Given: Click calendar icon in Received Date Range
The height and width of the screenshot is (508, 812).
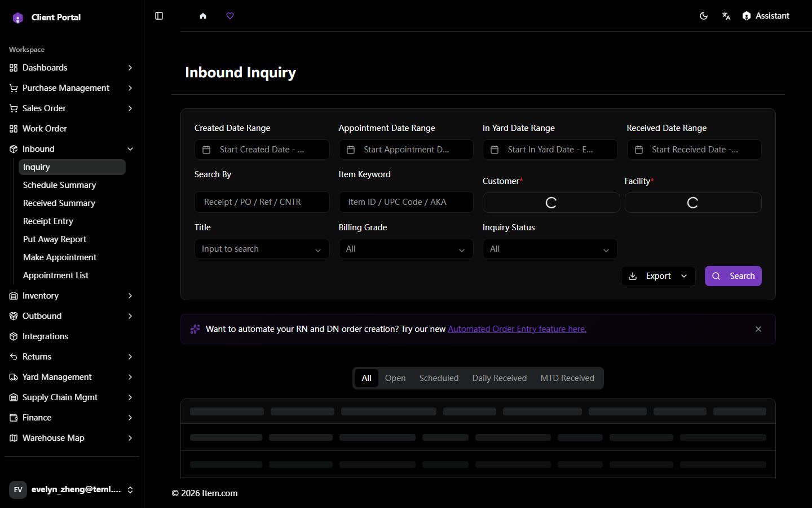Looking at the screenshot, I should 639,150.
